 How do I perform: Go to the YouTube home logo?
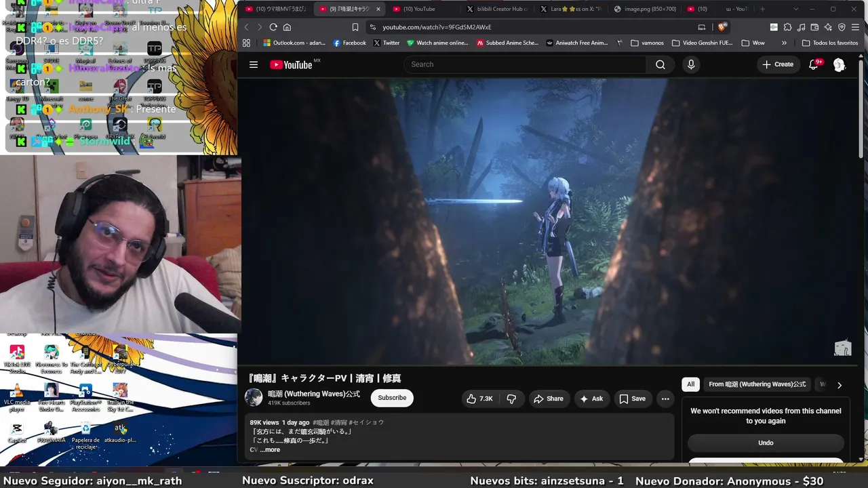pos(291,64)
